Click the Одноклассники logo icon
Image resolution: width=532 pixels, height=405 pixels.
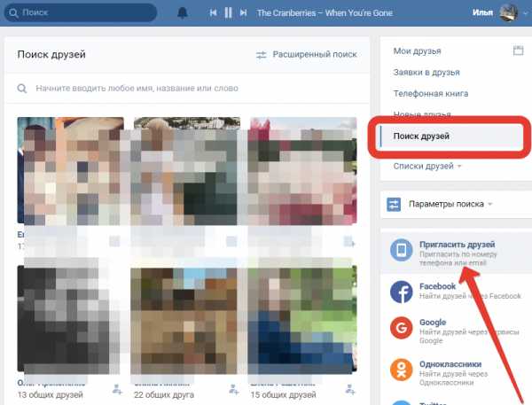[401, 370]
